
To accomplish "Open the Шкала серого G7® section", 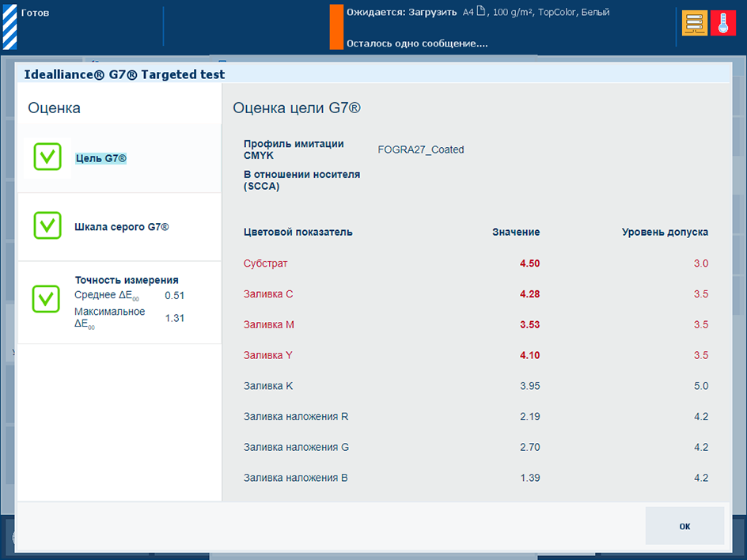I will [119, 227].
